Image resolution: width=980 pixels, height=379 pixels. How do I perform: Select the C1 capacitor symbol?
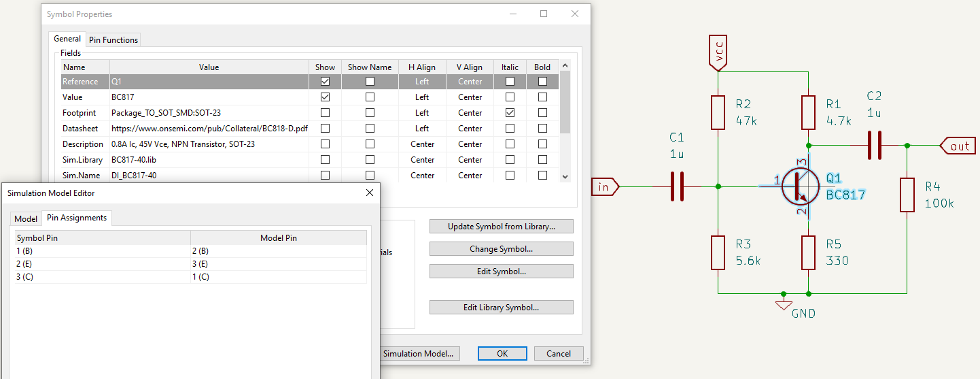677,186
